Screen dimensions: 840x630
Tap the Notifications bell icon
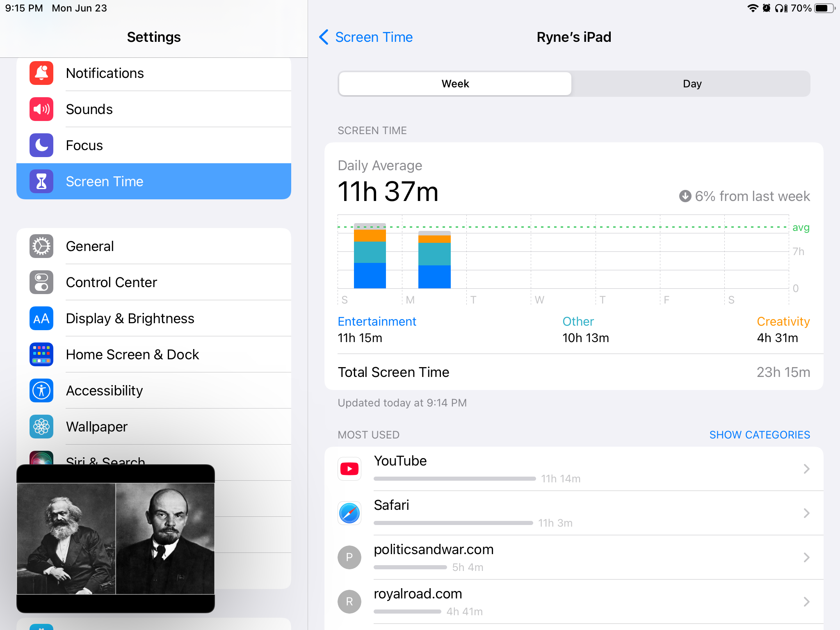click(x=41, y=73)
